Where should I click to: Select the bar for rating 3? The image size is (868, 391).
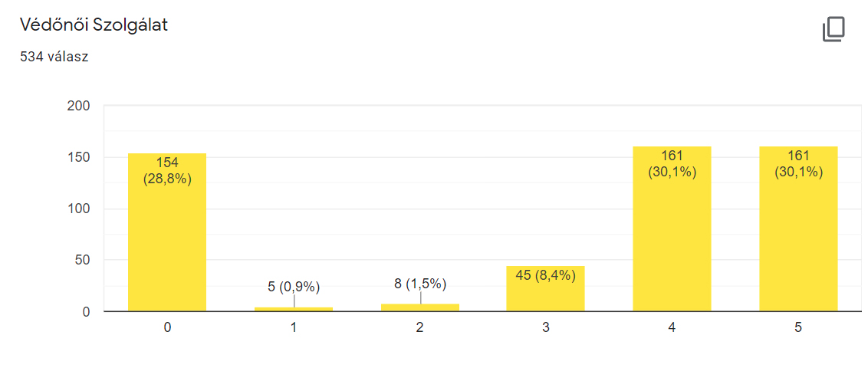click(546, 288)
